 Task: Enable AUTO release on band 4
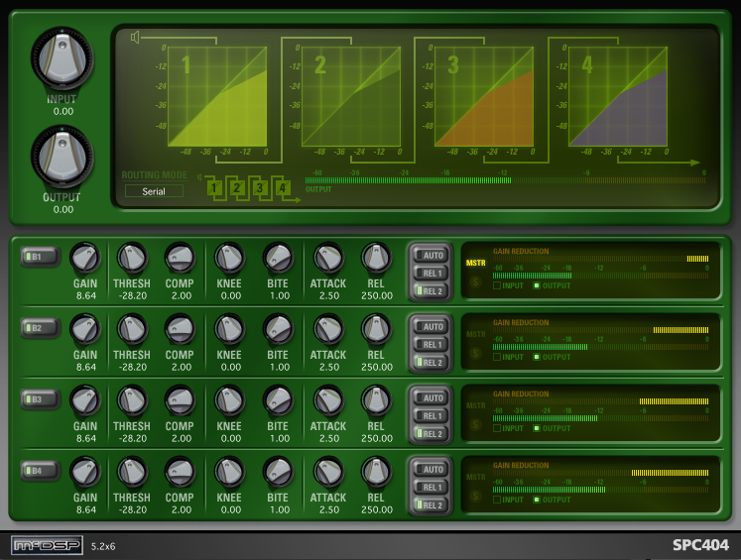[431, 470]
